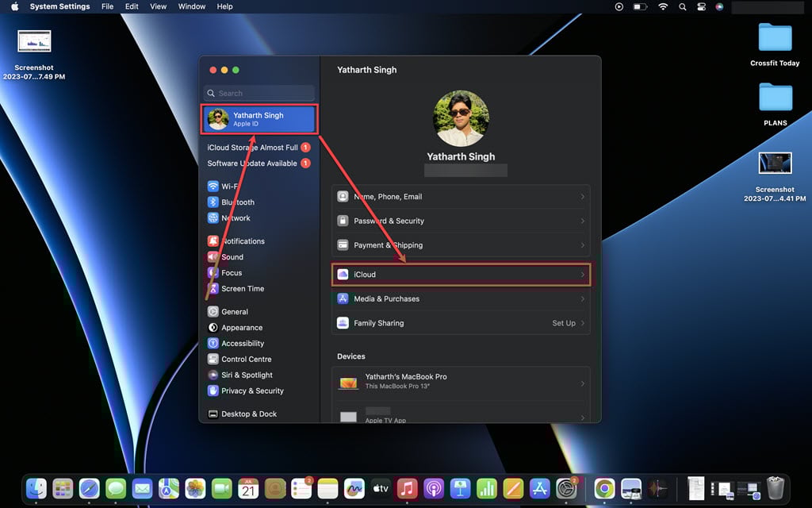Open Calendar from the Dock

(248, 488)
